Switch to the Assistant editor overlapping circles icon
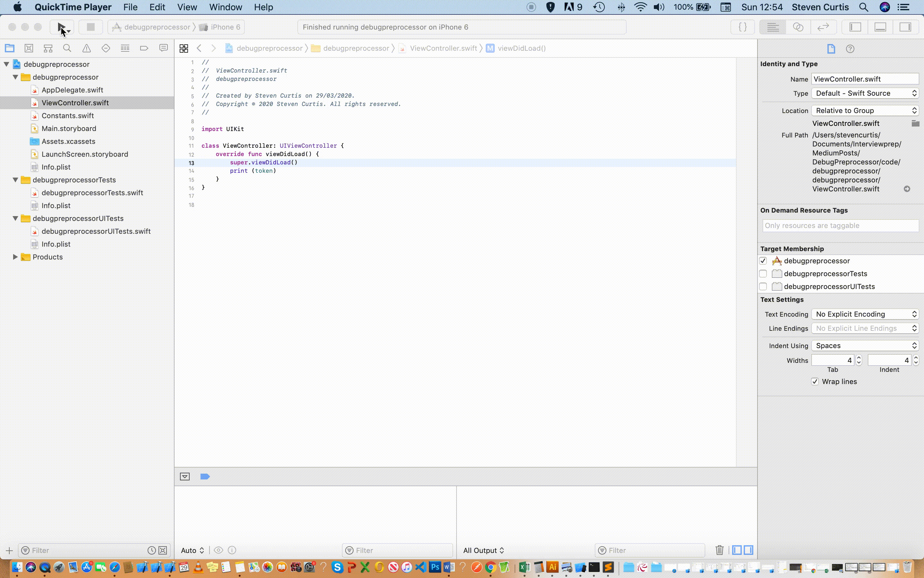 [798, 27]
